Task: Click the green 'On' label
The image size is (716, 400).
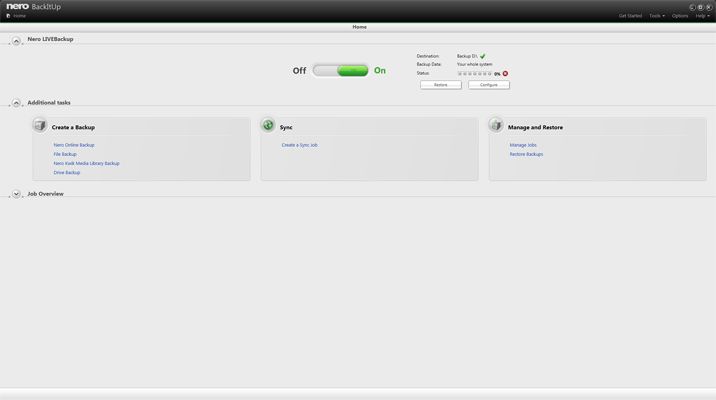Action: tap(380, 70)
